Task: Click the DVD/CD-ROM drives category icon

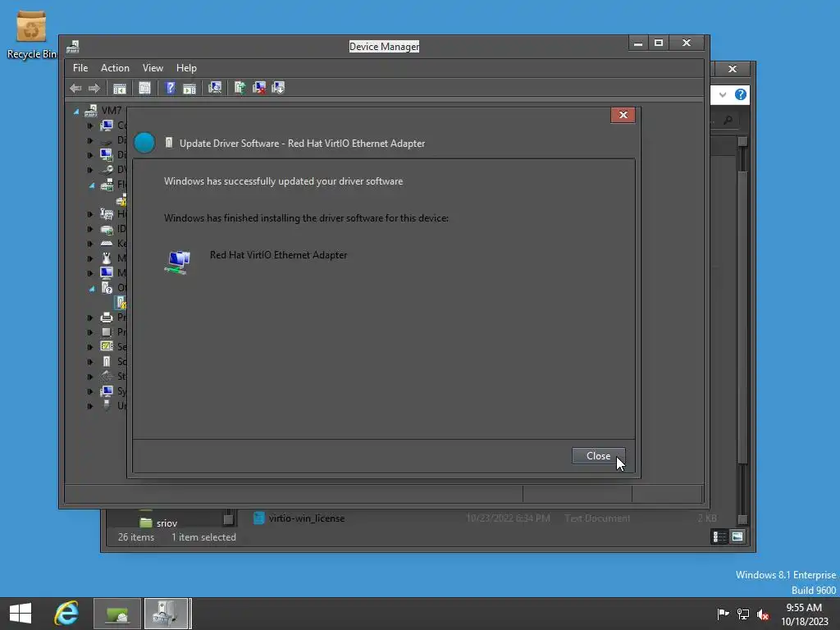Action: click(106, 170)
